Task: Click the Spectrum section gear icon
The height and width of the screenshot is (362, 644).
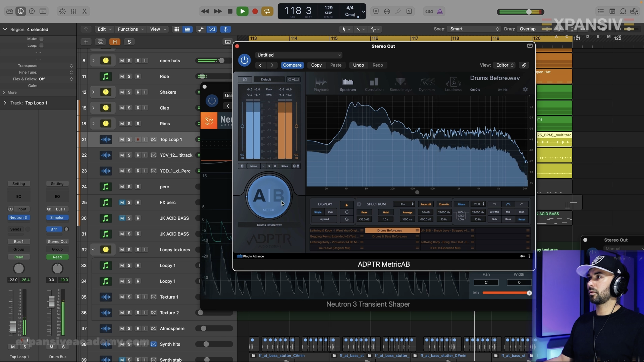Action: click(x=359, y=204)
